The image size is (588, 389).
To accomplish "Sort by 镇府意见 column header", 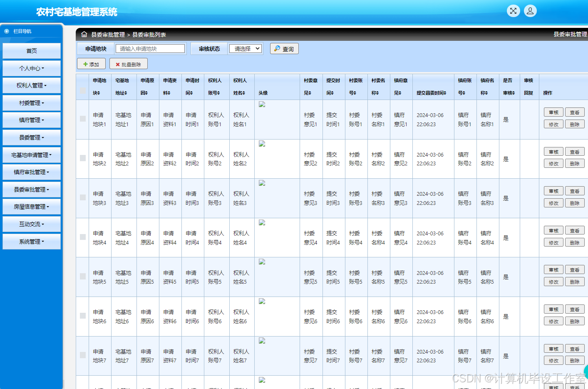I will 401,87.
